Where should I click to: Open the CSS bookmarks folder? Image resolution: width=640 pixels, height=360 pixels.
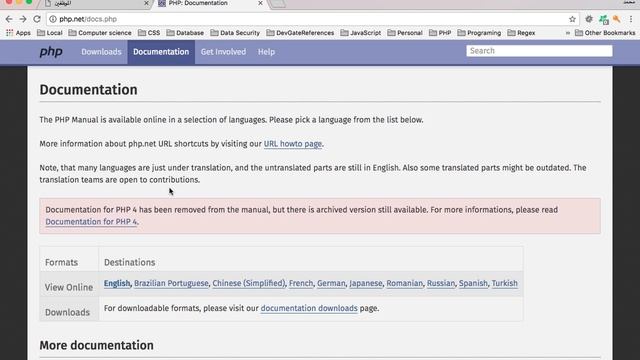coord(149,33)
